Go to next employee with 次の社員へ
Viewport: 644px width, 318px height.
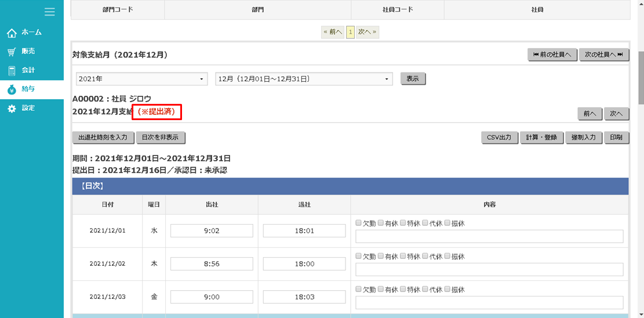pos(604,55)
